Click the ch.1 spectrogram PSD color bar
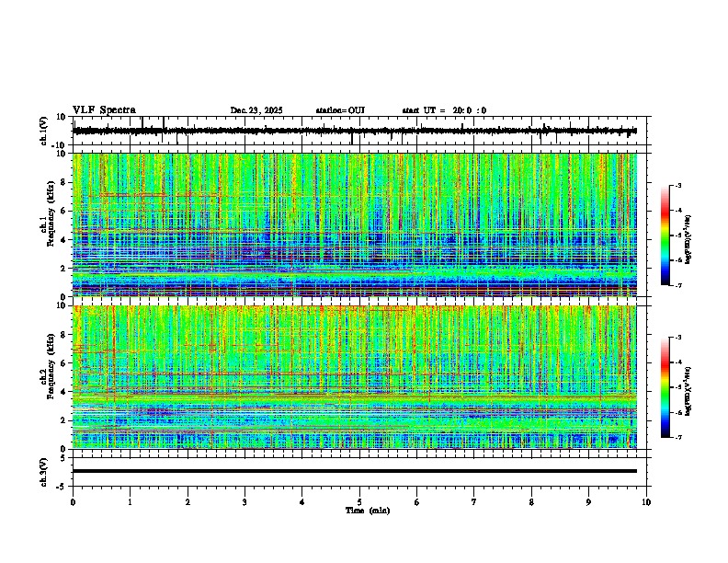Screen dimensions: 728x563 (665, 236)
